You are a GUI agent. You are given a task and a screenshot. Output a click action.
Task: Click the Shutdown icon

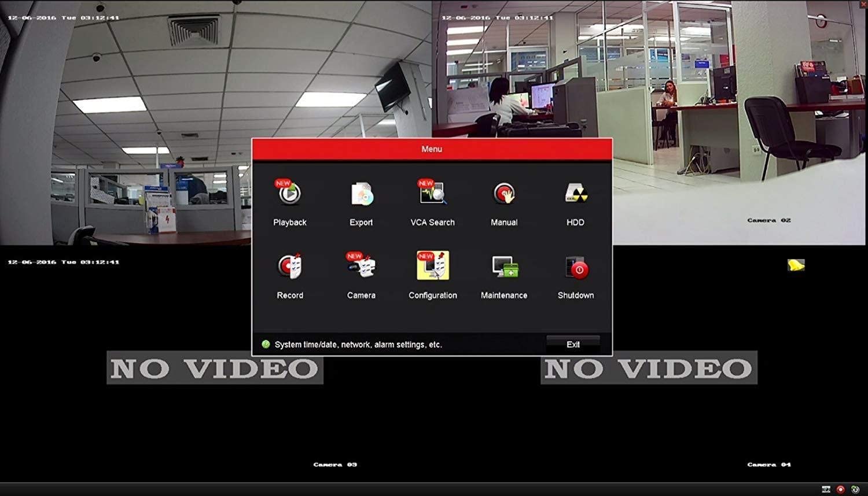click(576, 268)
